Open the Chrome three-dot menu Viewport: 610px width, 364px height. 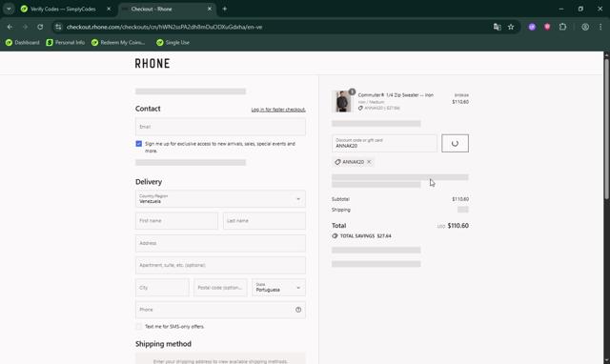pos(600,27)
